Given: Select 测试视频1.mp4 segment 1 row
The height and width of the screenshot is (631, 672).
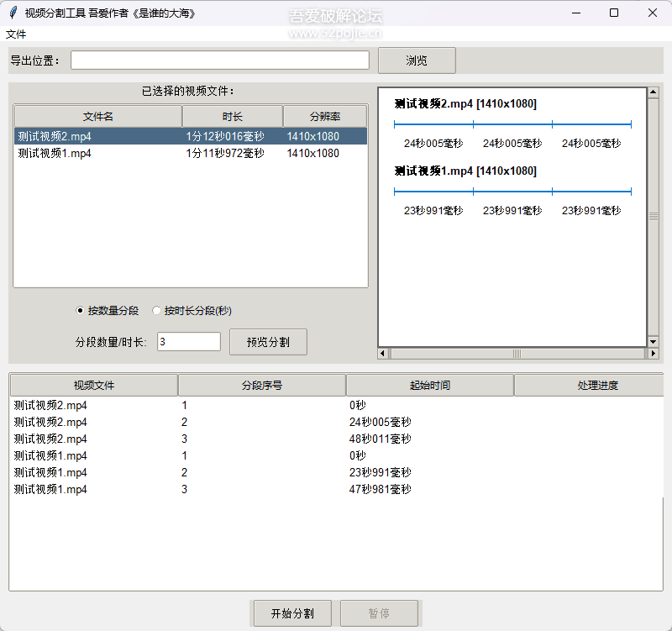Looking at the screenshot, I should 336,455.
